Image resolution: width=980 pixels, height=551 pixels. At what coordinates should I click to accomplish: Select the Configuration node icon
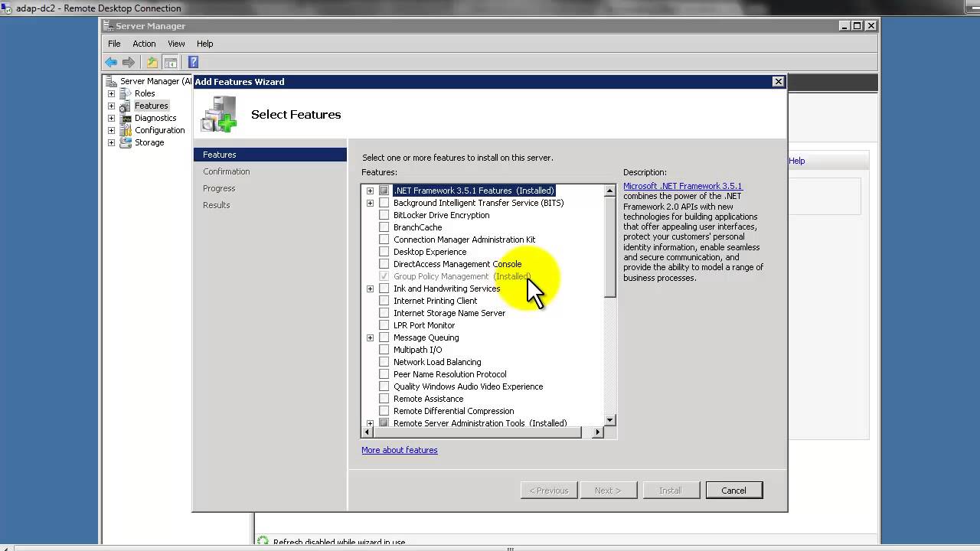[125, 130]
